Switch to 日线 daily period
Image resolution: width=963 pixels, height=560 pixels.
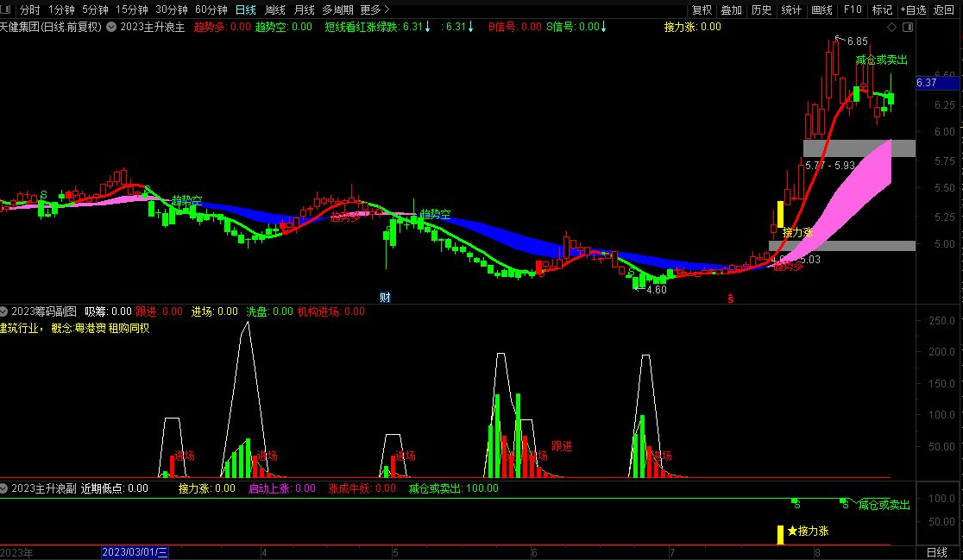coord(246,9)
